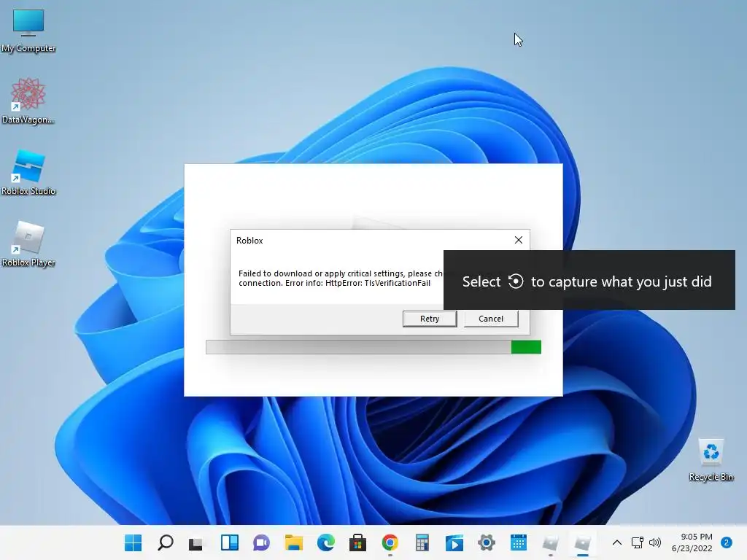Close the Roblox error dialog

point(519,240)
